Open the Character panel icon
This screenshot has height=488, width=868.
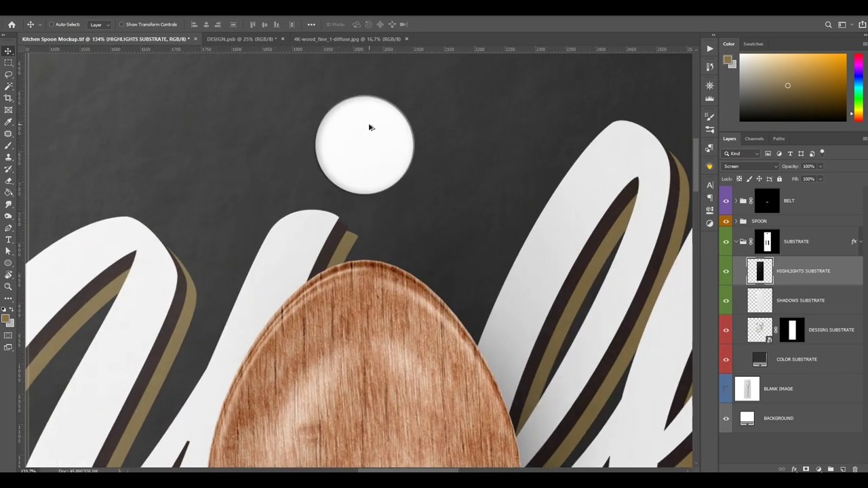709,185
